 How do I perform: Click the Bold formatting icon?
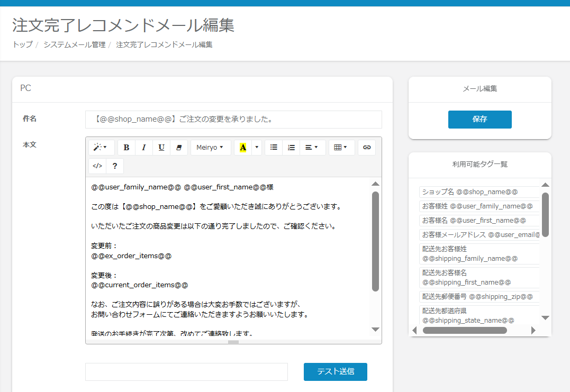click(126, 148)
